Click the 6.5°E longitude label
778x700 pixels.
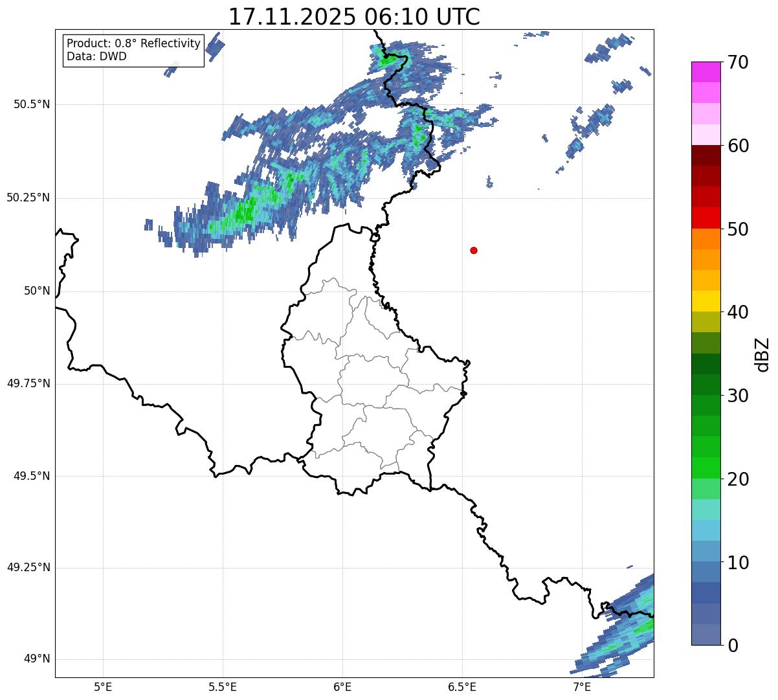pos(462,686)
